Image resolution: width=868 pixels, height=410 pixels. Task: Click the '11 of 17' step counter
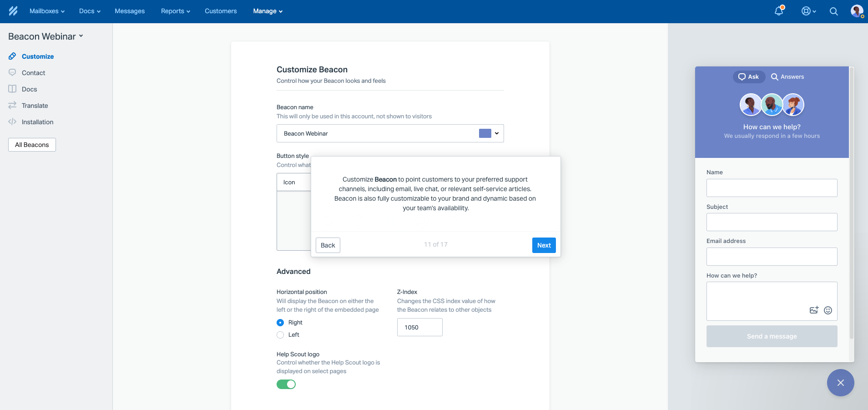point(436,244)
